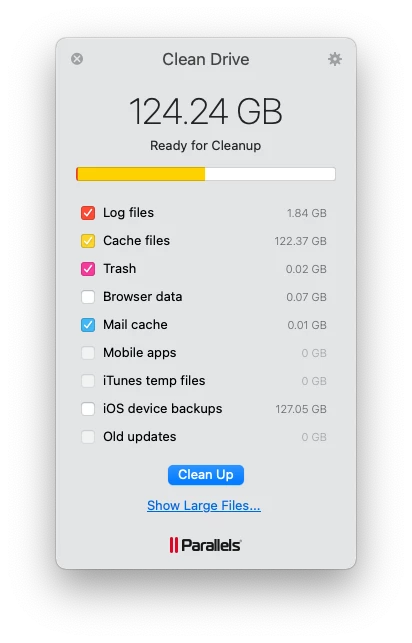Open settings via the gear icon
This screenshot has width=412, height=643.
point(335,59)
